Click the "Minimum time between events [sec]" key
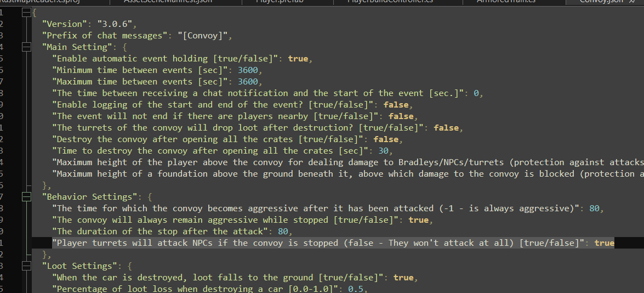Image resolution: width=644 pixels, height=293 pixels. 140,70
